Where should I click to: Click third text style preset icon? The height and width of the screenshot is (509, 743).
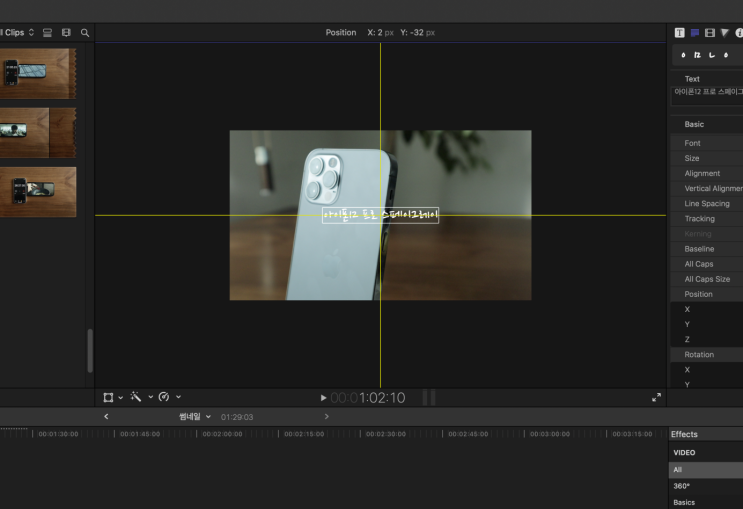(712, 55)
